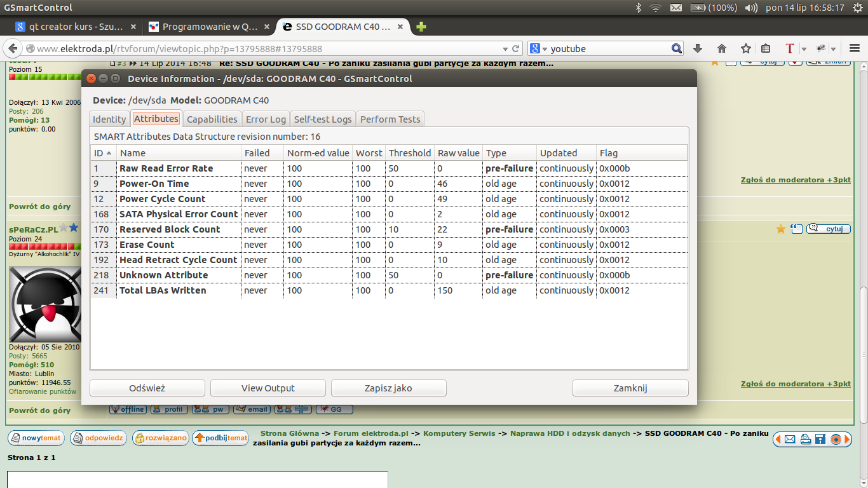Select the SATA Physical Error Count row
Screen dimensions: 868x488
pos(389,214)
